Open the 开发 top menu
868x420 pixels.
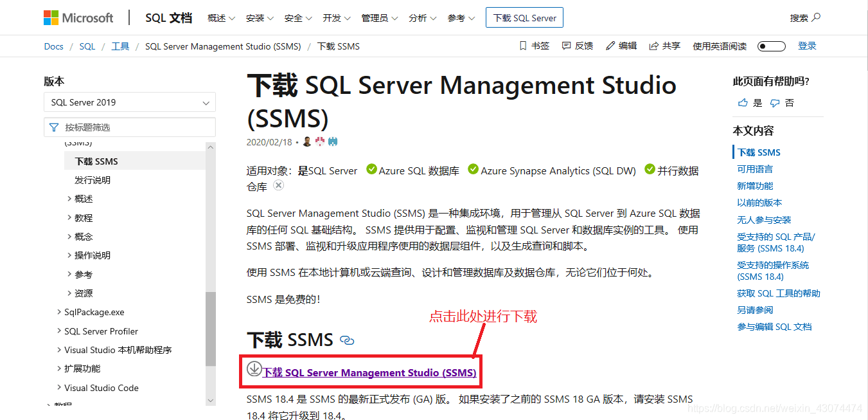337,18
